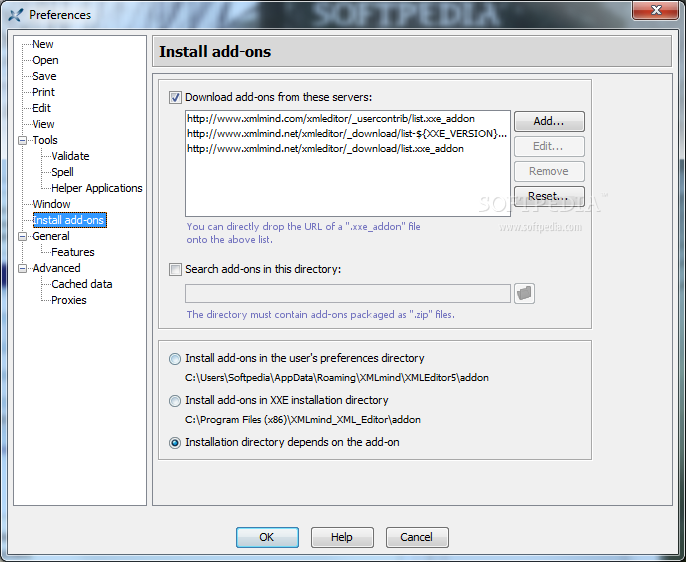Image resolution: width=686 pixels, height=562 pixels.
Task: Click the Reset... servers button
Action: pos(549,196)
